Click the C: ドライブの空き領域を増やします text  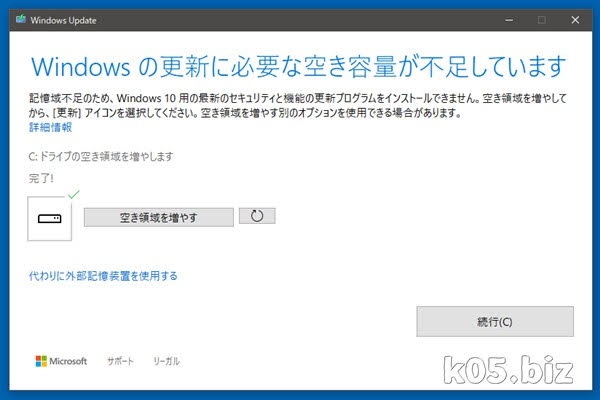(x=101, y=157)
